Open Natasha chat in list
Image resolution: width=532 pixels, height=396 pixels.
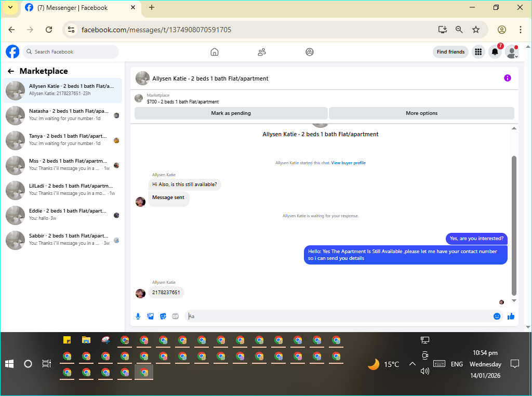pos(62,115)
